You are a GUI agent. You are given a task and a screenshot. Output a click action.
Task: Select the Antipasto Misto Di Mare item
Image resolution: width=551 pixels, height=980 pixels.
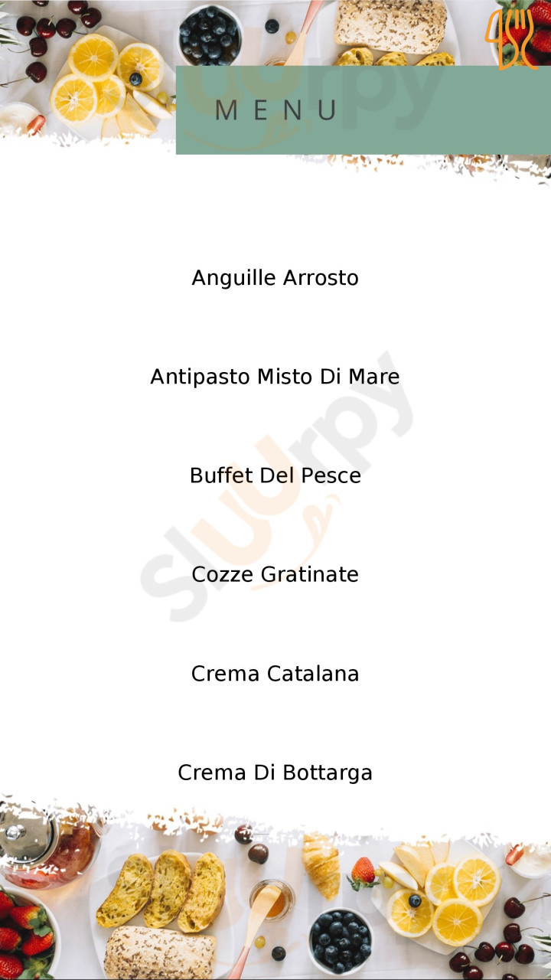pos(275,377)
